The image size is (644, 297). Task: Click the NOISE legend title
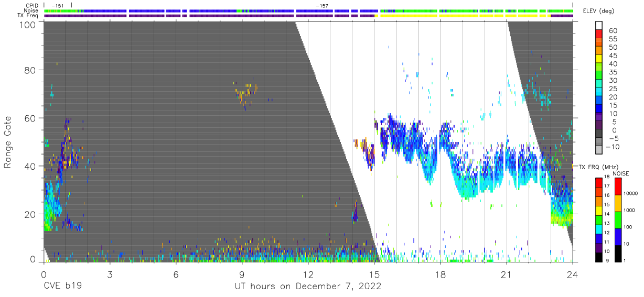click(620, 173)
